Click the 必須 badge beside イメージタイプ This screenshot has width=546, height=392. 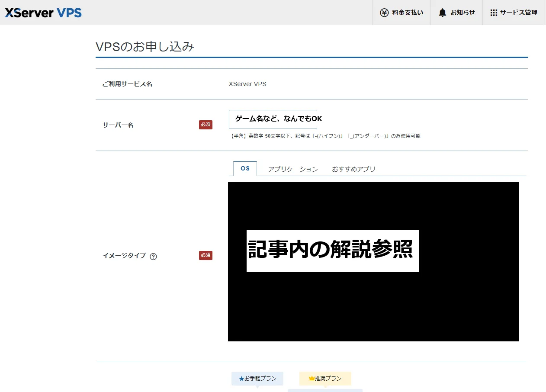[x=206, y=255]
